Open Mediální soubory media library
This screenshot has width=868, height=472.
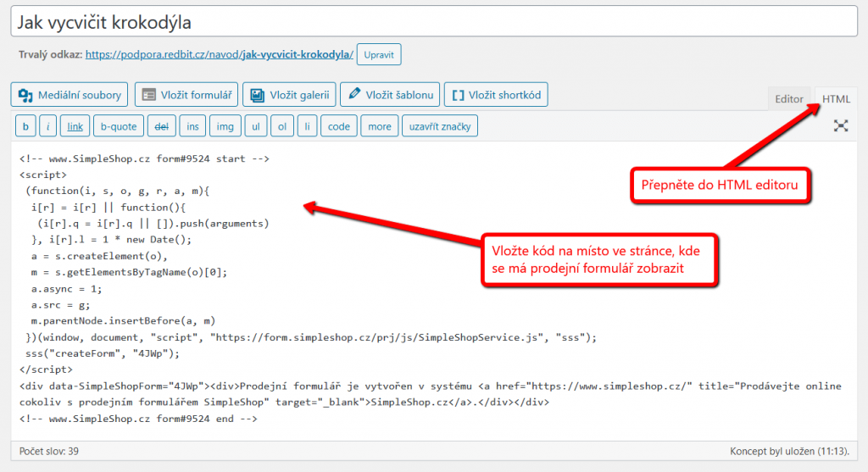coord(70,95)
